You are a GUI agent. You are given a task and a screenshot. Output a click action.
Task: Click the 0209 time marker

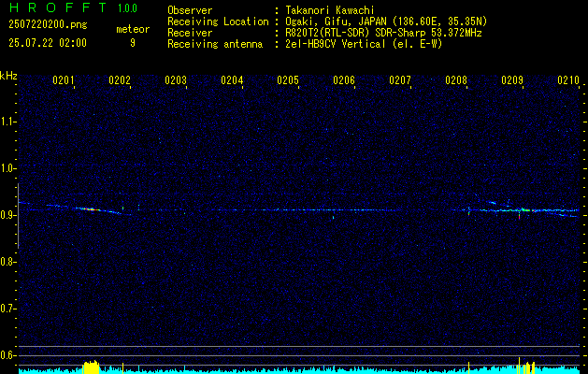point(512,80)
